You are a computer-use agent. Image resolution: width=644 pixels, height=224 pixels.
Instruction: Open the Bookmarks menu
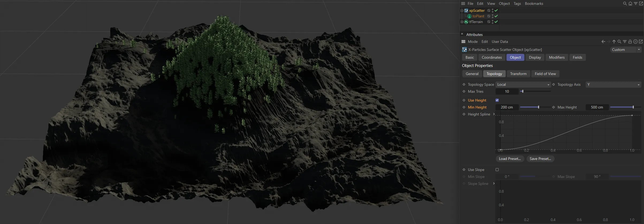tap(534, 3)
